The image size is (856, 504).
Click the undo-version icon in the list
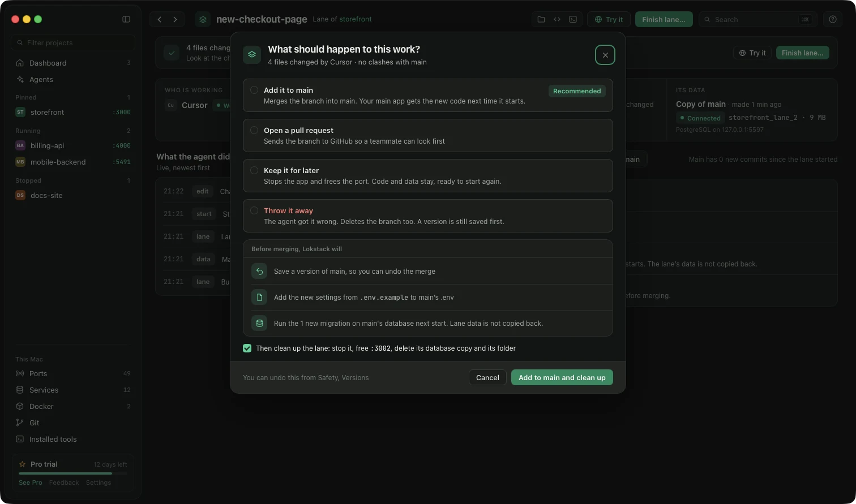click(x=259, y=271)
